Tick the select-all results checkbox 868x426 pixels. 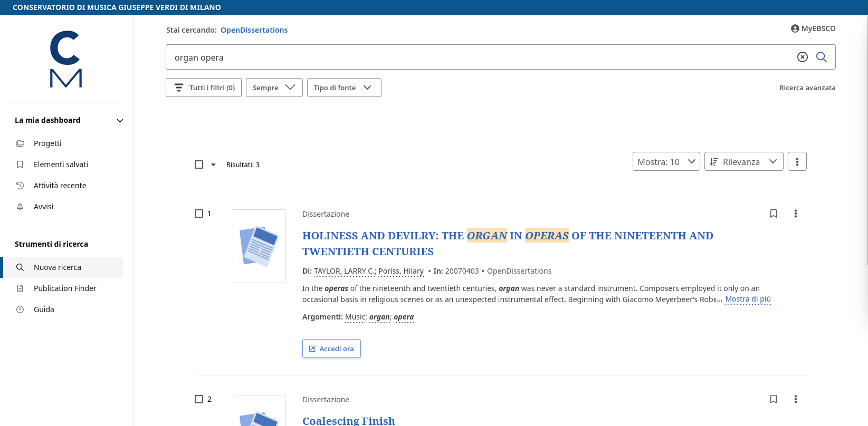[x=199, y=164]
